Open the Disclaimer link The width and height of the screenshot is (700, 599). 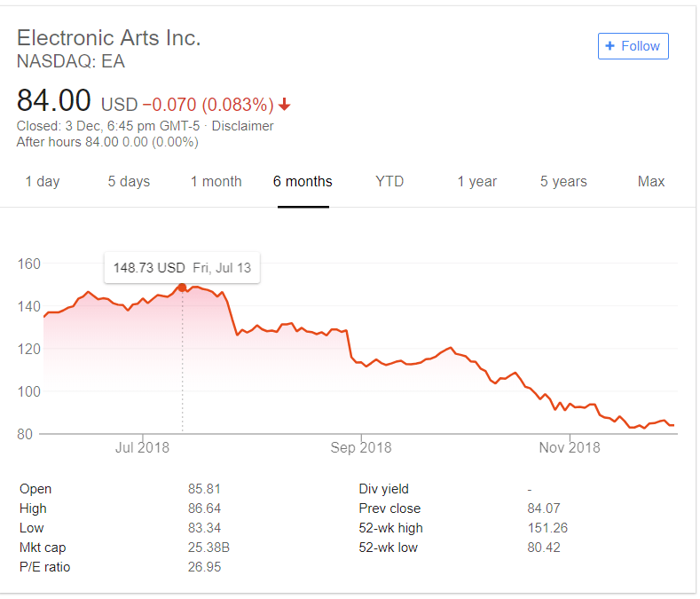click(x=242, y=126)
